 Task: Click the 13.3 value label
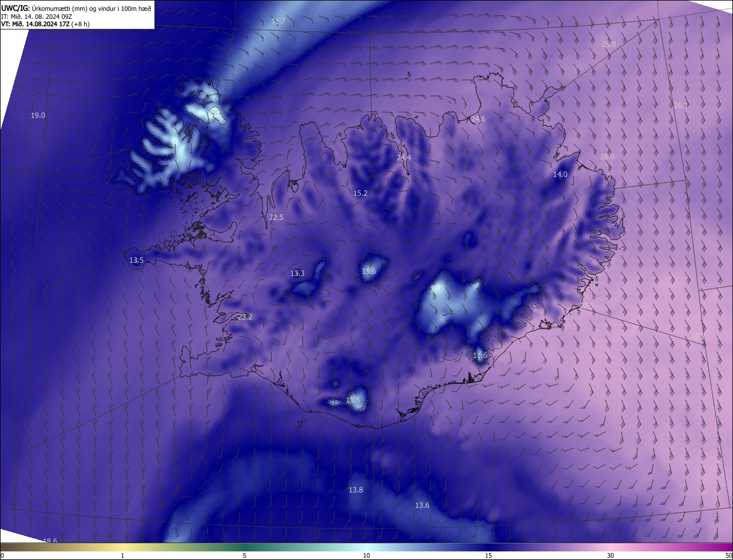click(x=297, y=274)
